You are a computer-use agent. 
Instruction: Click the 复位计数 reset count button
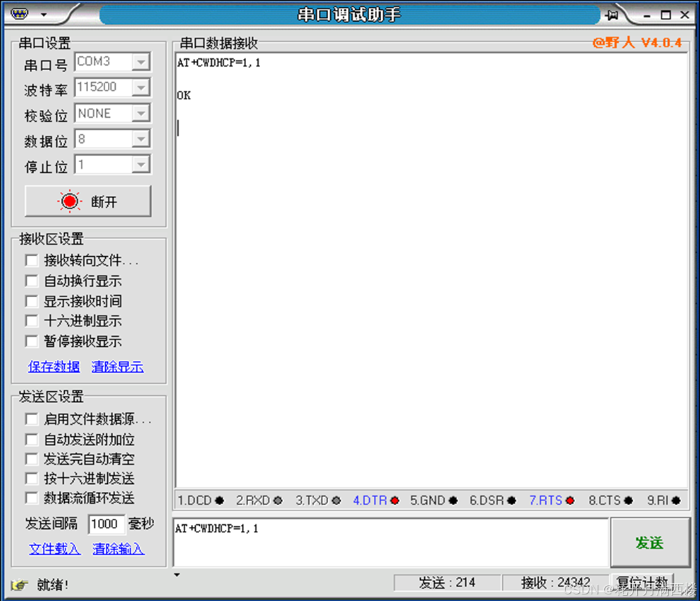(642, 582)
